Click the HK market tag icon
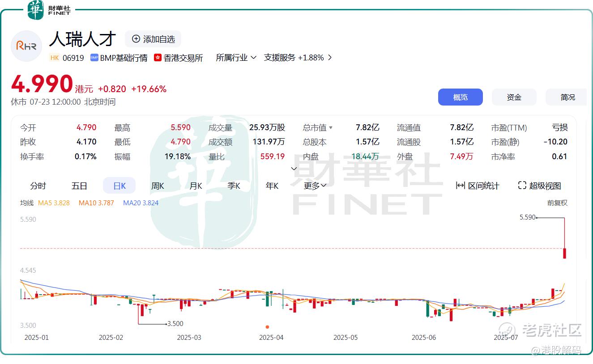 point(55,58)
